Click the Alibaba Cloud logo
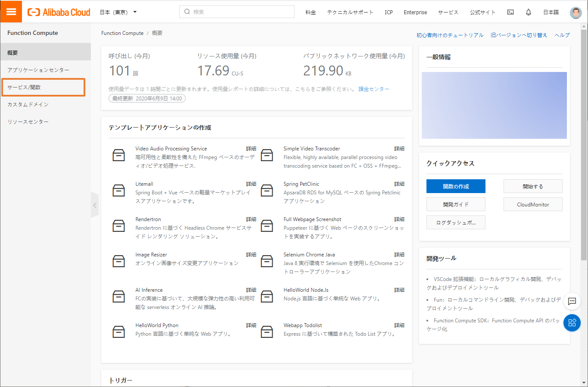 (59, 12)
